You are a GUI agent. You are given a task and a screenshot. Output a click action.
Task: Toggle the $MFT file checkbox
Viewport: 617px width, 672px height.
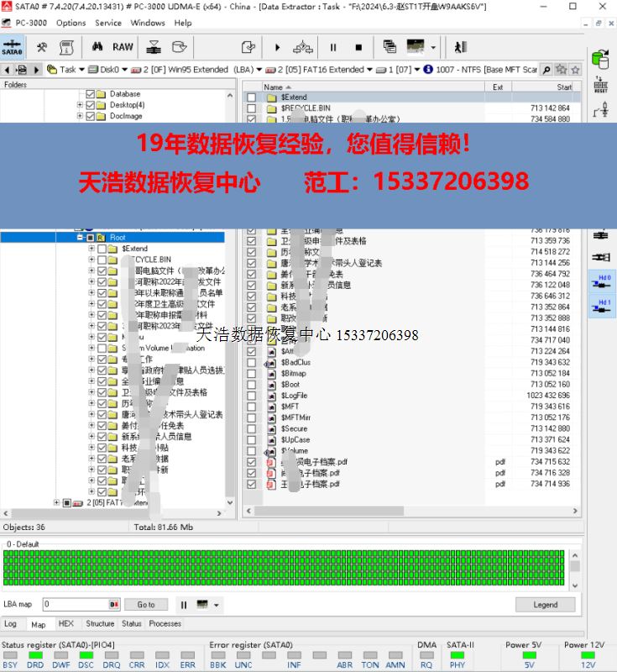pyautogui.click(x=251, y=407)
